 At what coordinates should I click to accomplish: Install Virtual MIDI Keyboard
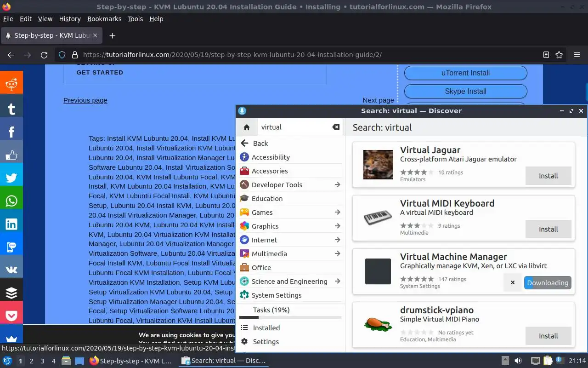(548, 229)
